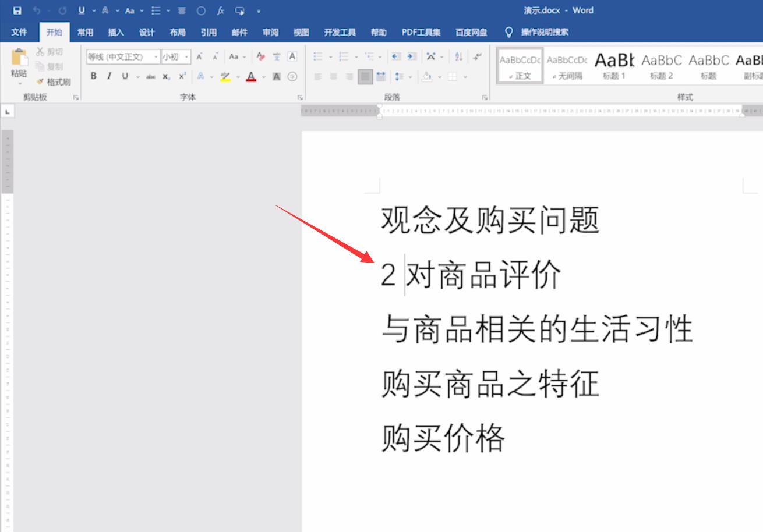Image resolution: width=763 pixels, height=532 pixels.
Task: Apply the 标题 1 Heading style
Action: [x=614, y=65]
